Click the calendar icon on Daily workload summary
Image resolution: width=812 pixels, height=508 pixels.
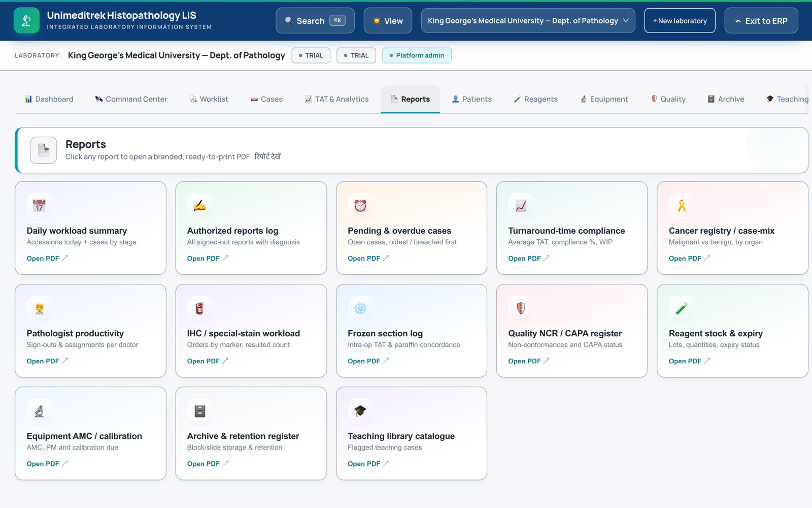[x=39, y=206]
